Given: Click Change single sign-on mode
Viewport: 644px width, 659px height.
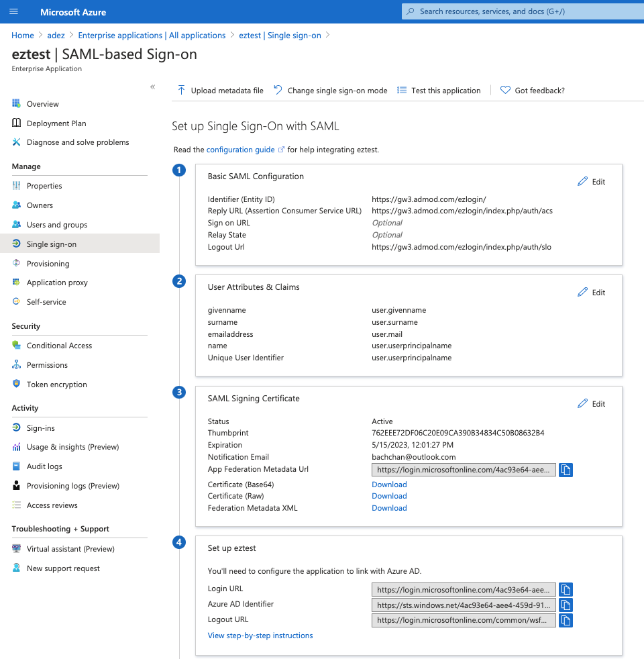Looking at the screenshot, I should 331,91.
